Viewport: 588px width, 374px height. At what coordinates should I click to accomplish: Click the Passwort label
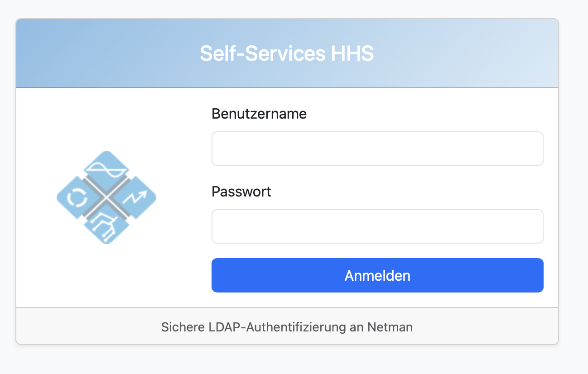(241, 192)
